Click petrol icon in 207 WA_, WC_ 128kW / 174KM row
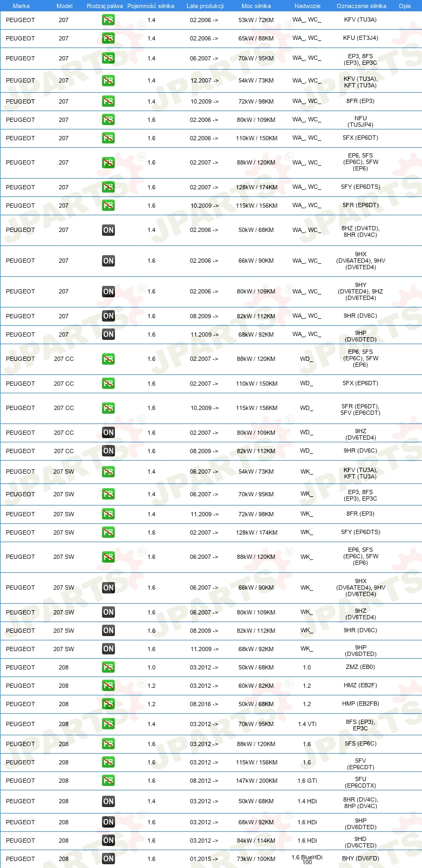The height and width of the screenshot is (868, 422). (108, 187)
